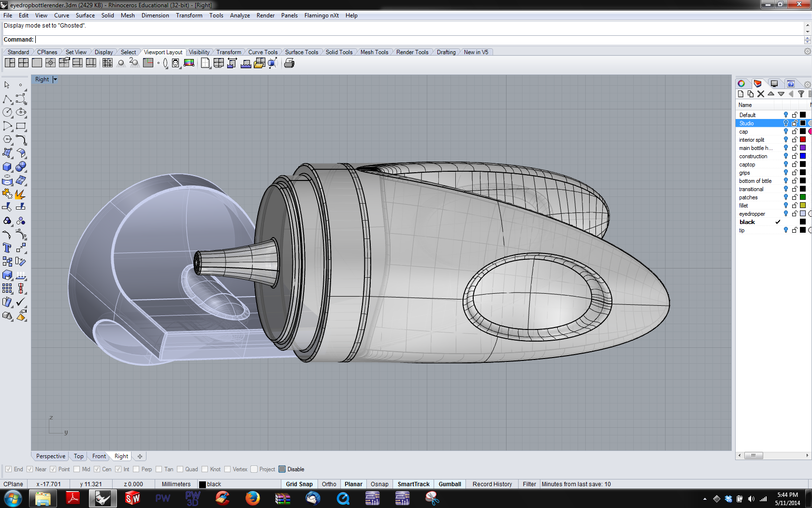Click the layer filter funnel icon
This screenshot has width=812, height=508.
[801, 94]
